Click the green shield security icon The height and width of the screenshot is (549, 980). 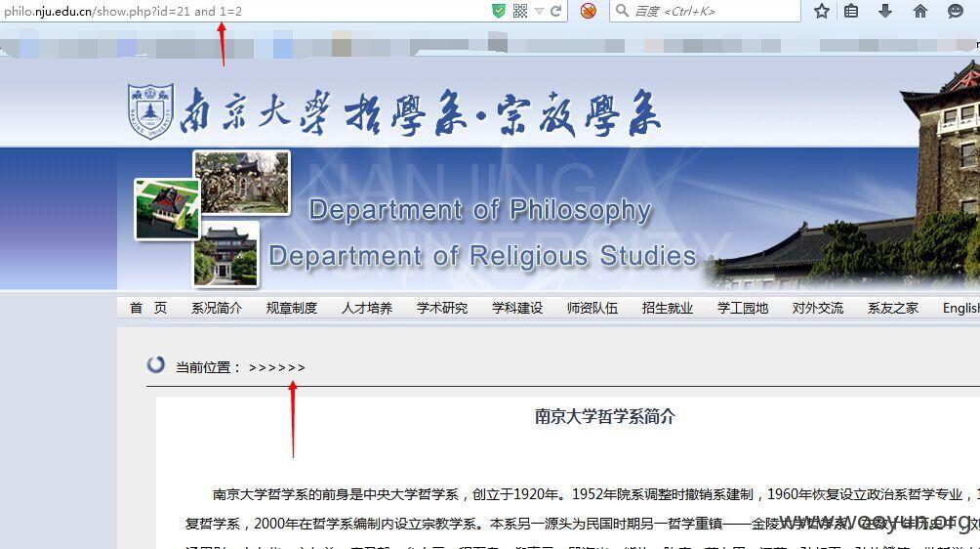[498, 11]
